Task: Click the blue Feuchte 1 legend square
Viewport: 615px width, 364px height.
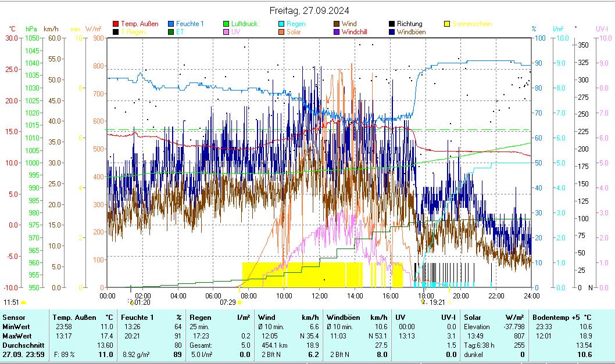Action: tap(171, 24)
